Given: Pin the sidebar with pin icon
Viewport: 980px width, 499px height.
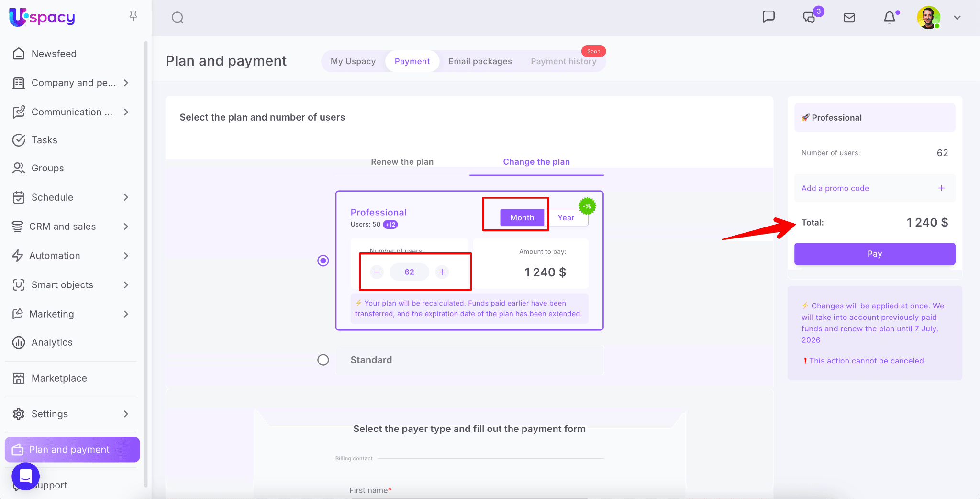Looking at the screenshot, I should click(x=134, y=16).
